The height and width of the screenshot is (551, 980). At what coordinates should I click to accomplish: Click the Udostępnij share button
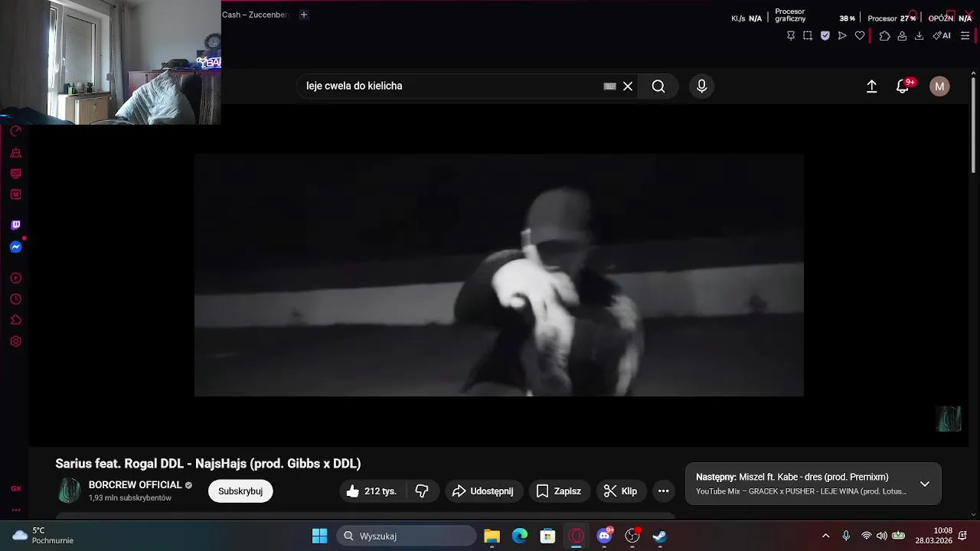click(x=483, y=491)
